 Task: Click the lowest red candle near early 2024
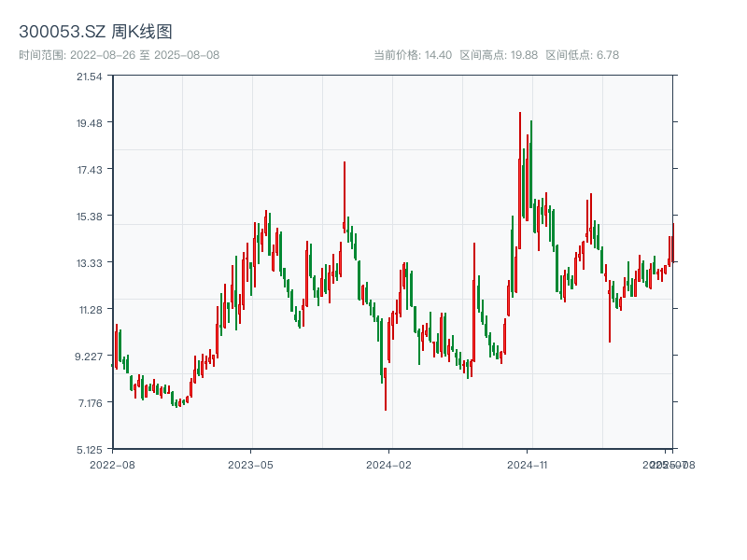(x=386, y=388)
